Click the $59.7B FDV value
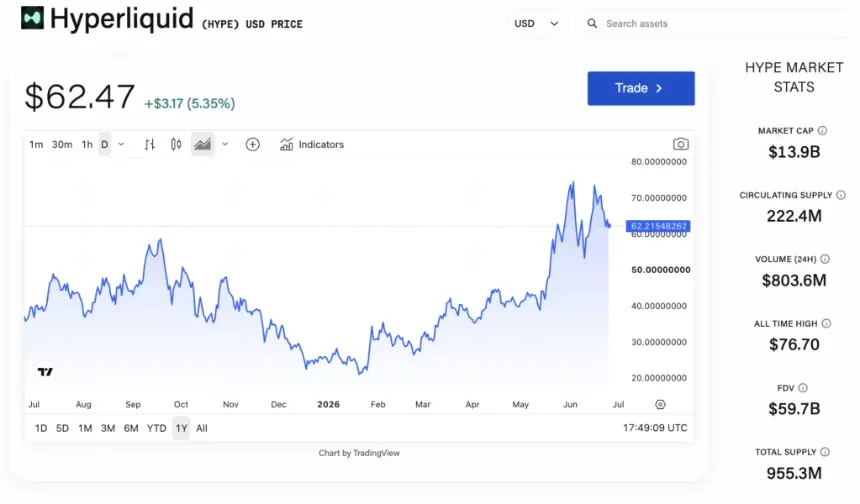This screenshot has width=860, height=504. click(x=794, y=409)
